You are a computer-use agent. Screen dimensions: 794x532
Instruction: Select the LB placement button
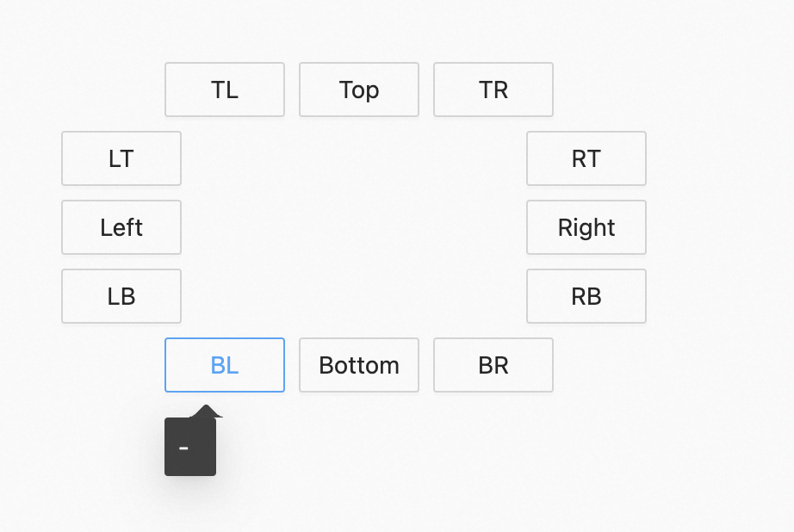[121, 296]
